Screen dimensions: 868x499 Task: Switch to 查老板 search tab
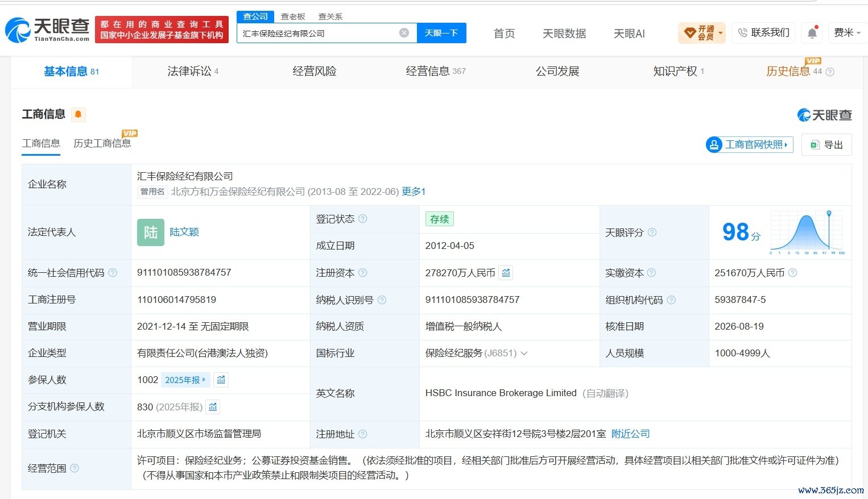[x=293, y=16]
